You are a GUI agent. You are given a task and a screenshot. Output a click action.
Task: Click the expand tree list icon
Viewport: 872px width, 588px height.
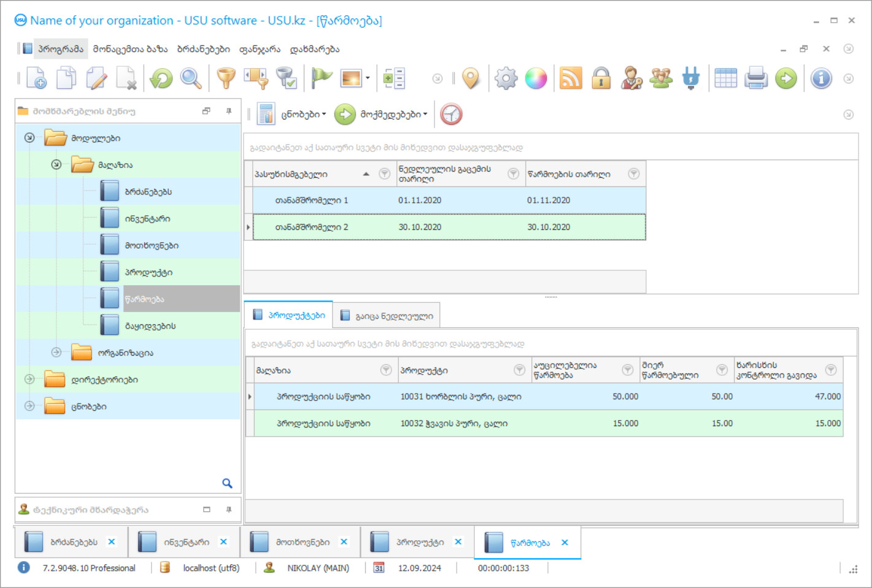[394, 78]
